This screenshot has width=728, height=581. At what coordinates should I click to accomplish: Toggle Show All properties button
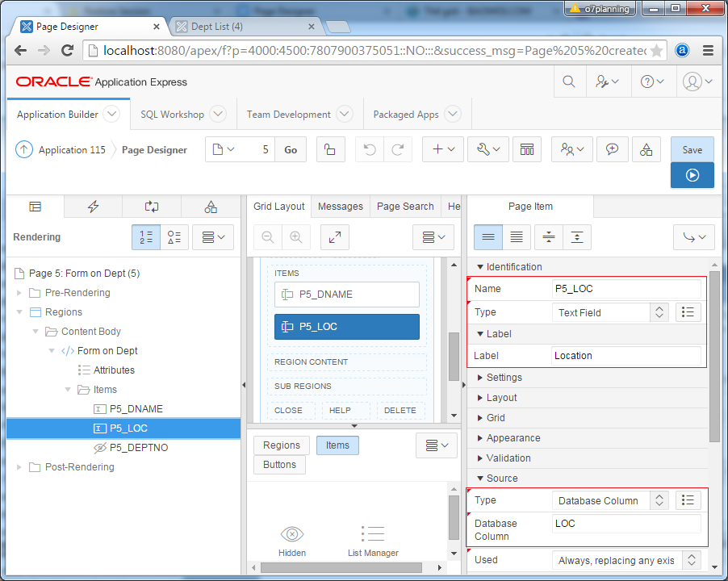(517, 237)
